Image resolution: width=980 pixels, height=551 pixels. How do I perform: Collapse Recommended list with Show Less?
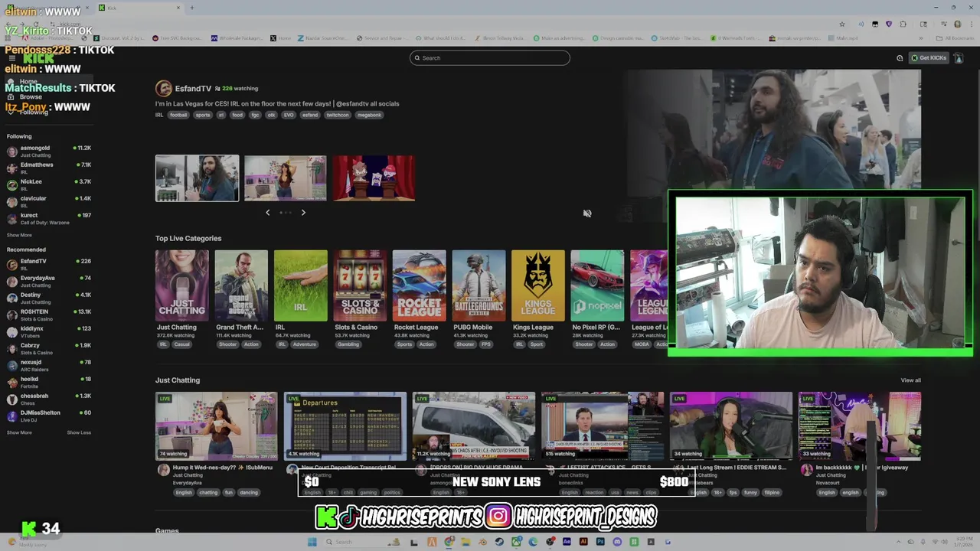[x=79, y=432]
